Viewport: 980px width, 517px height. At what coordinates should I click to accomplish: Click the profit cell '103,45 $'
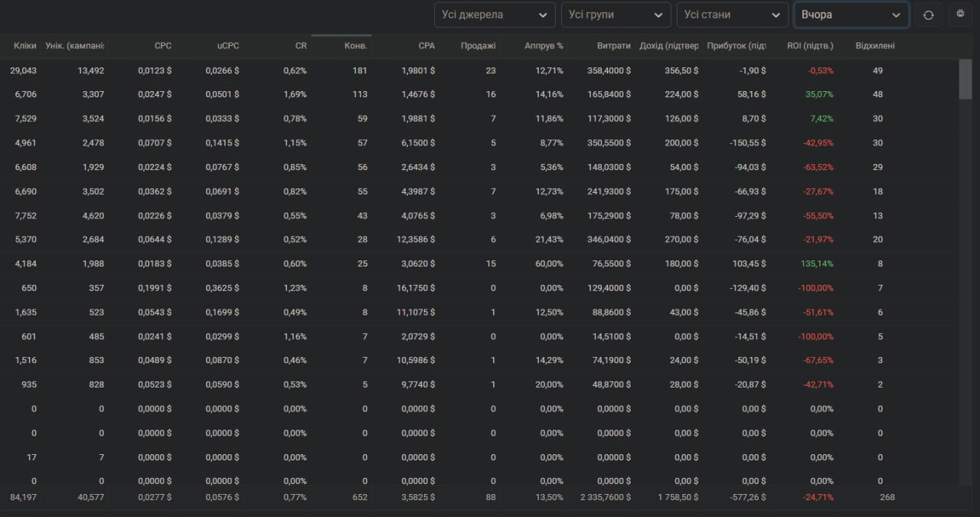(748, 262)
